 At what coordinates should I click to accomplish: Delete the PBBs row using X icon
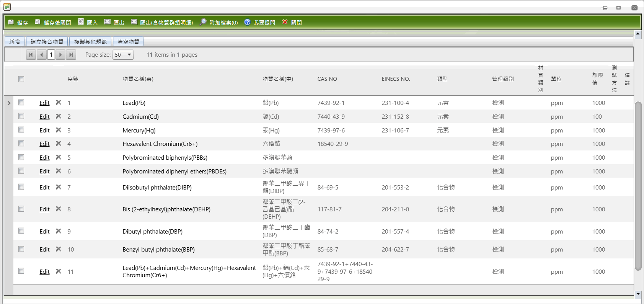pyautogui.click(x=59, y=157)
